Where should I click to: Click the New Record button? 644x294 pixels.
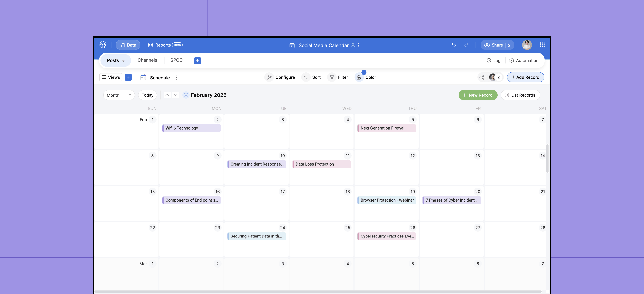tap(478, 95)
